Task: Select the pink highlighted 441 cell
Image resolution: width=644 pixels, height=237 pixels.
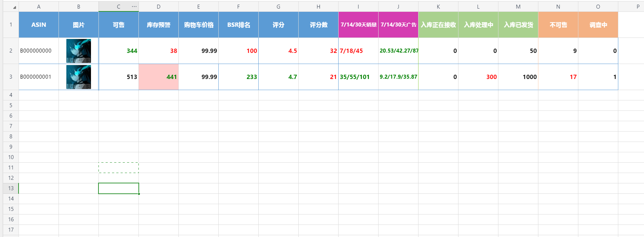Action: coord(158,77)
